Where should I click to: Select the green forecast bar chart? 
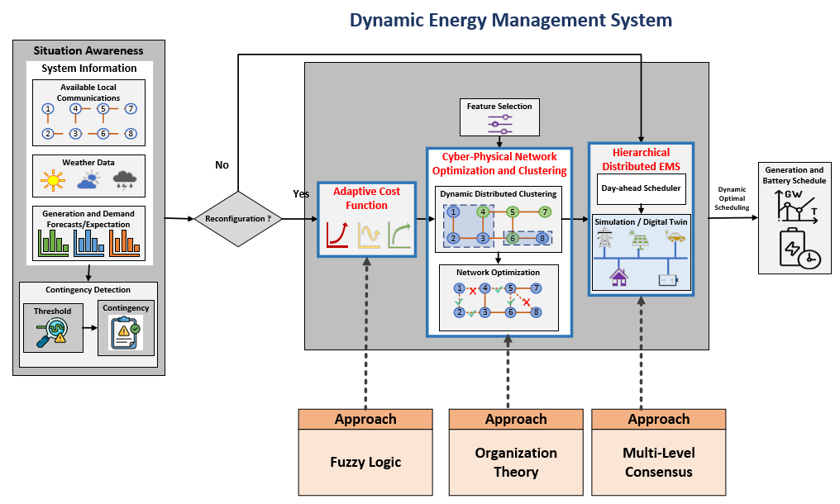click(53, 243)
